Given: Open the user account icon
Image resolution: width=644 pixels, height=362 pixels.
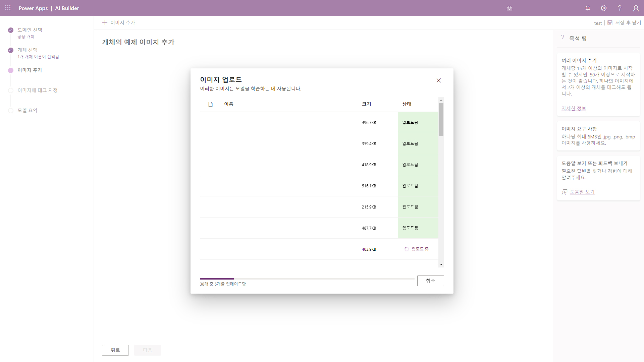Looking at the screenshot, I should click(x=636, y=8).
